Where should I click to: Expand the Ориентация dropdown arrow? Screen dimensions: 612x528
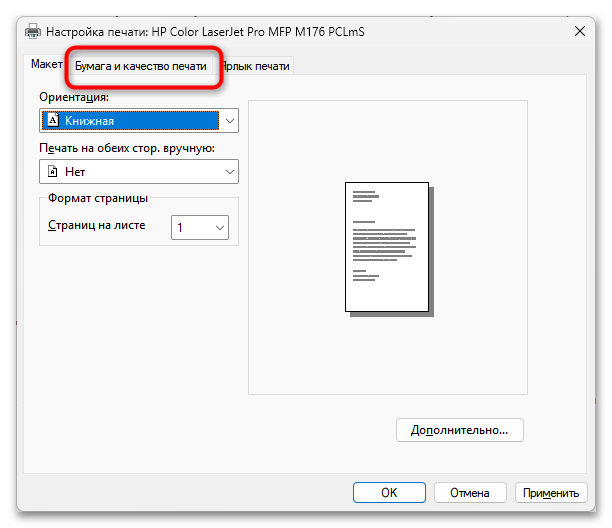(x=230, y=121)
